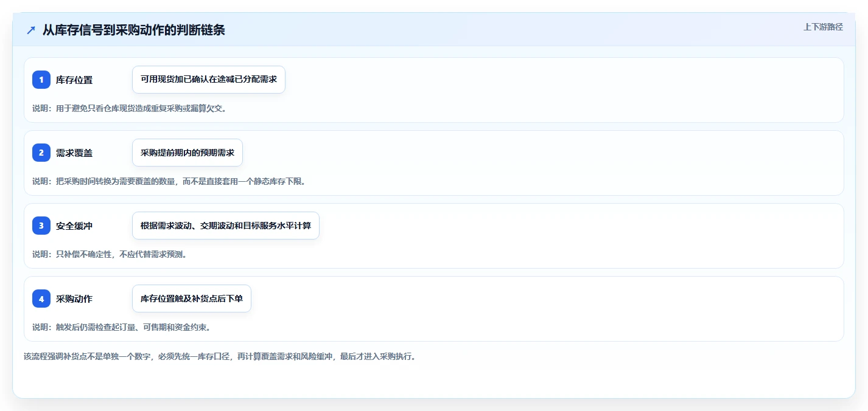The height and width of the screenshot is (411, 868).
Task: Select the 需求覆盖 step label
Action: [74, 153]
